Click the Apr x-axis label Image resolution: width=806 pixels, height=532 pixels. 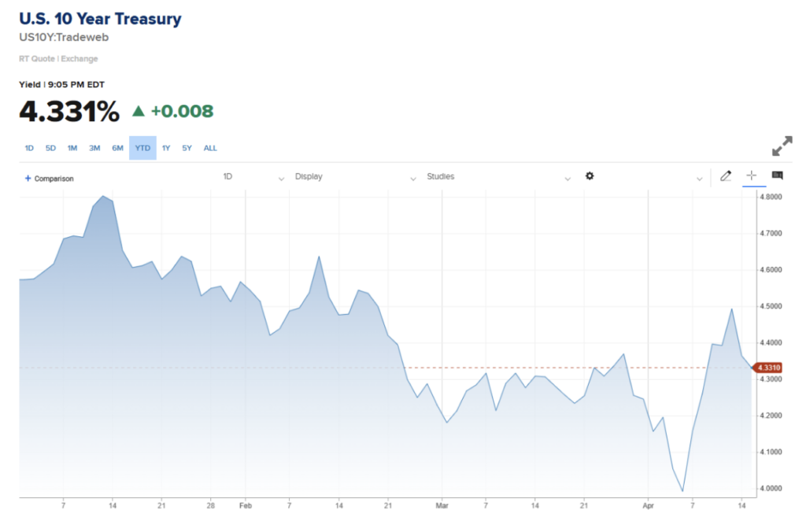tap(649, 506)
